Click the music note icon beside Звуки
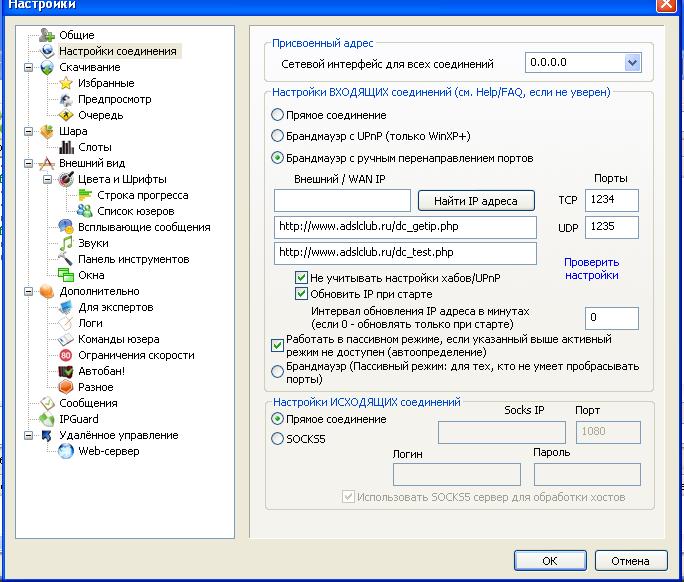The height and width of the screenshot is (582, 684). [66, 243]
